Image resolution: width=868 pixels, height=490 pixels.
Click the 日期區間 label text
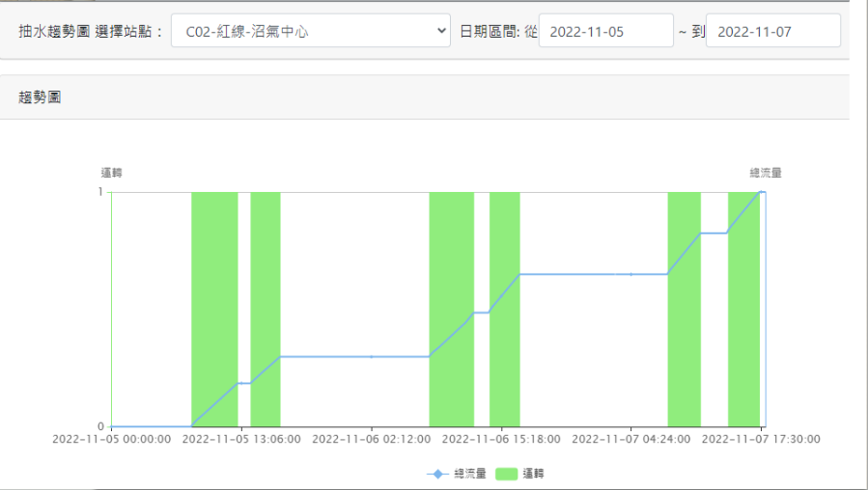tap(490, 32)
